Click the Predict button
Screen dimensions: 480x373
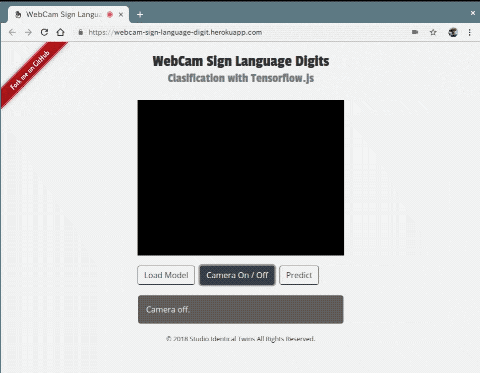(299, 275)
